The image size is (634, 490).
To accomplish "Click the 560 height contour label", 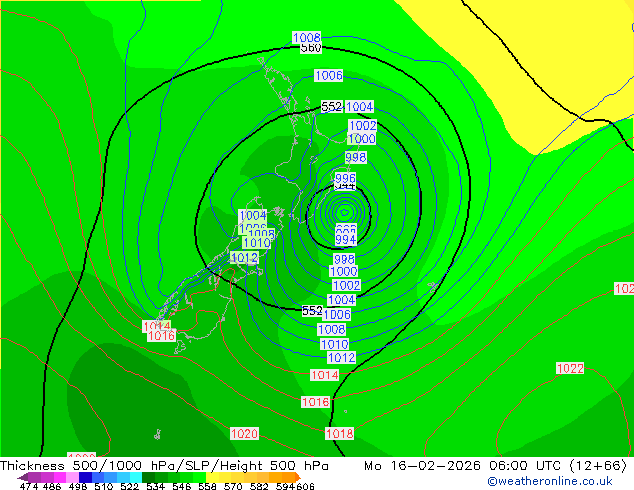I will (x=311, y=48).
